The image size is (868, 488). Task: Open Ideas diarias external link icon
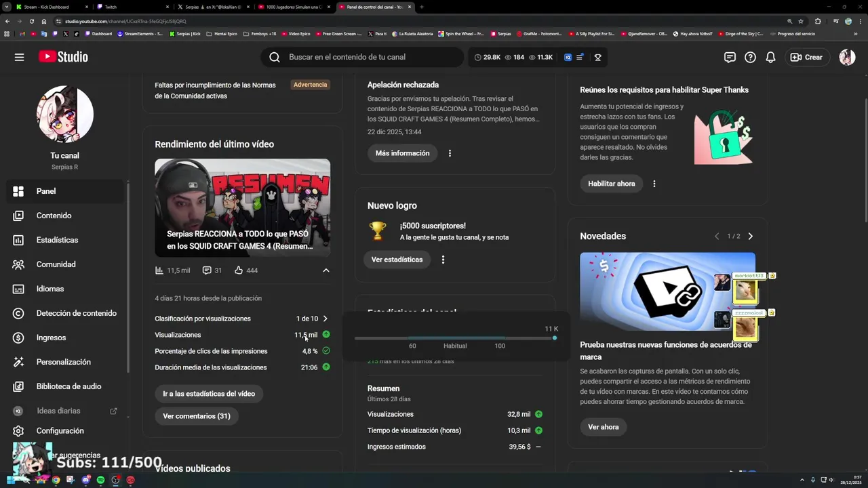point(113,411)
